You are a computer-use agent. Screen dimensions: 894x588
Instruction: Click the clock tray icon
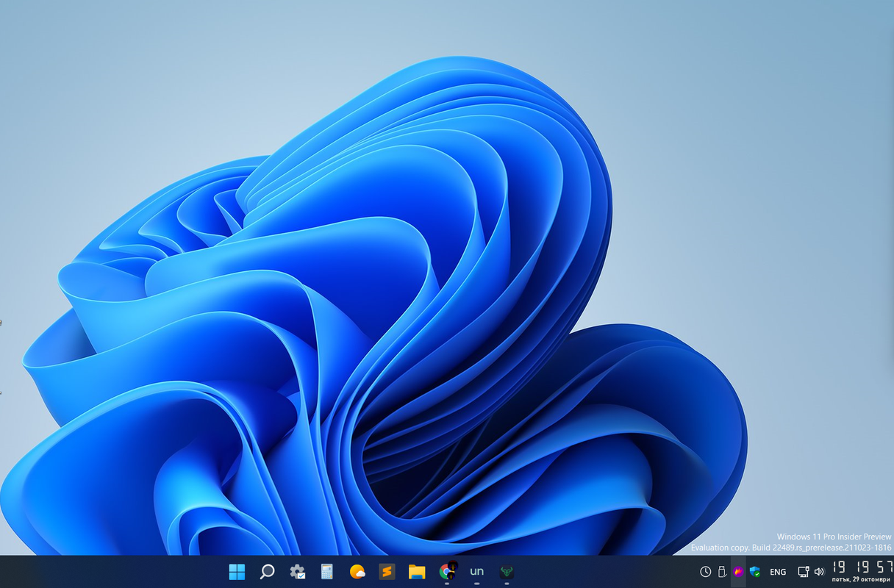[x=706, y=572]
